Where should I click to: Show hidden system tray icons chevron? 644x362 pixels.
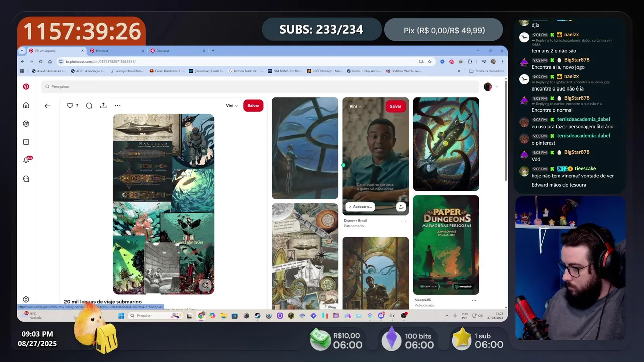[x=447, y=316]
